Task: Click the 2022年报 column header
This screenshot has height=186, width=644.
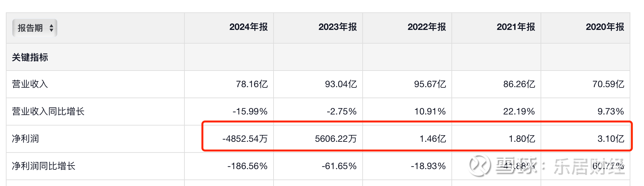Action: click(x=426, y=27)
